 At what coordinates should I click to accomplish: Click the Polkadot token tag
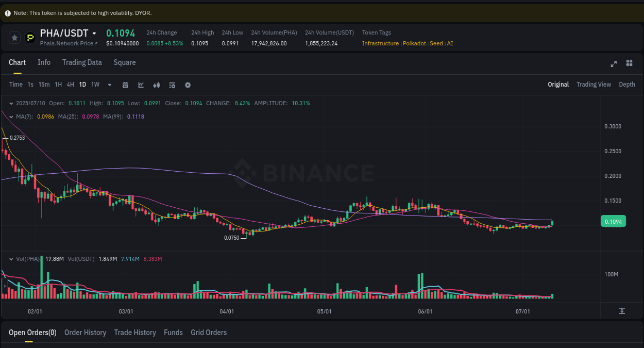pos(414,43)
